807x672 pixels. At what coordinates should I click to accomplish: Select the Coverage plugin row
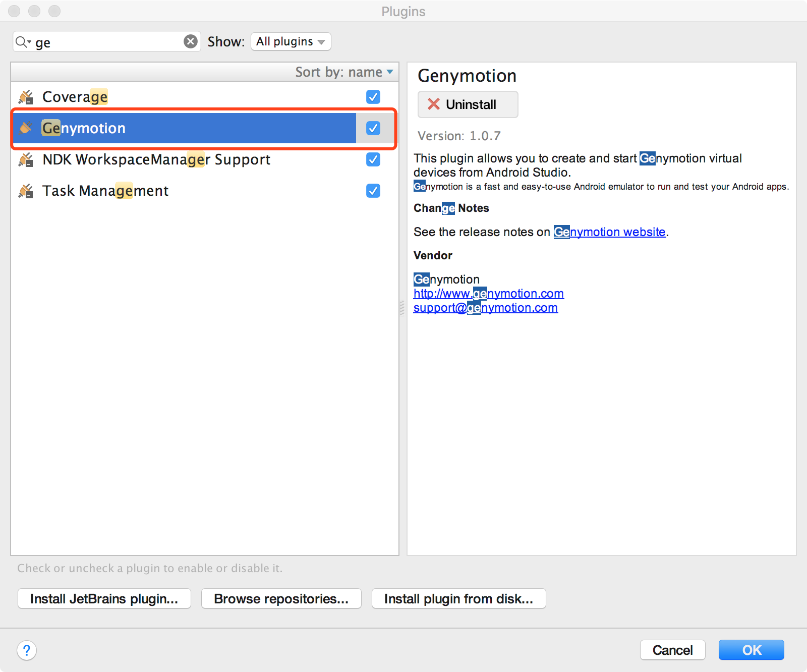coord(205,97)
